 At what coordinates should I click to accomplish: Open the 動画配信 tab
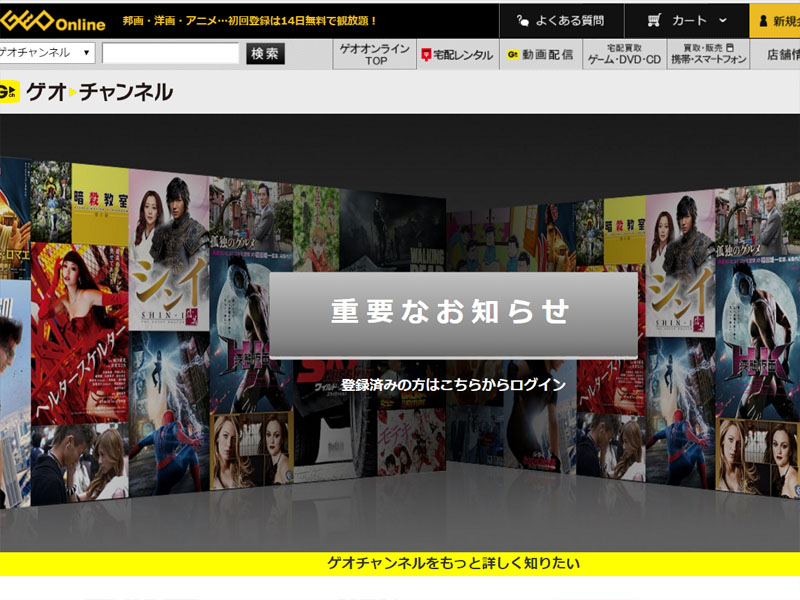[x=540, y=54]
